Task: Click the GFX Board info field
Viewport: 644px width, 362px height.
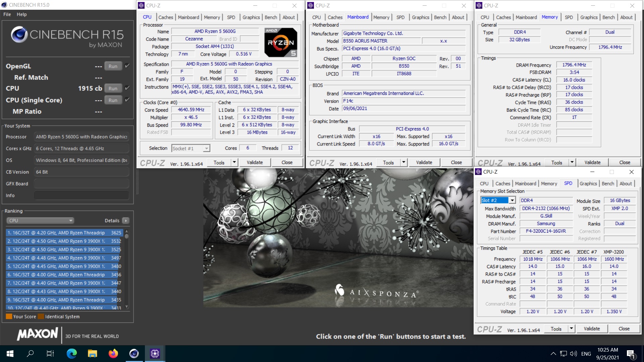Action: pos(82,184)
